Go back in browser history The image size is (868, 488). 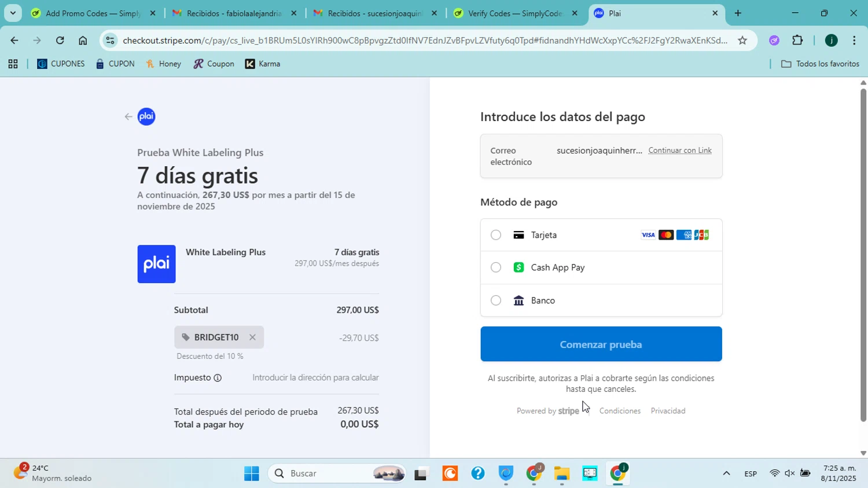[x=14, y=41]
